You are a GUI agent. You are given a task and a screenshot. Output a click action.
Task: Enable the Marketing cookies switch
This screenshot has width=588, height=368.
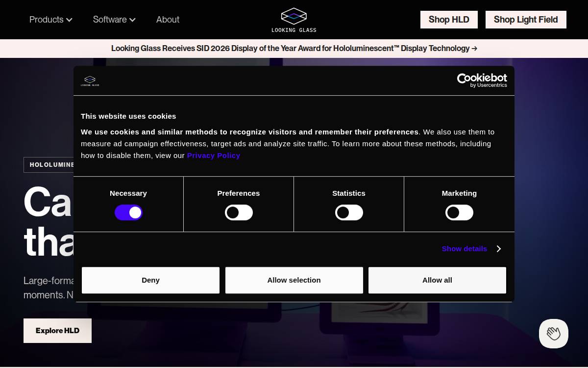[x=459, y=212]
